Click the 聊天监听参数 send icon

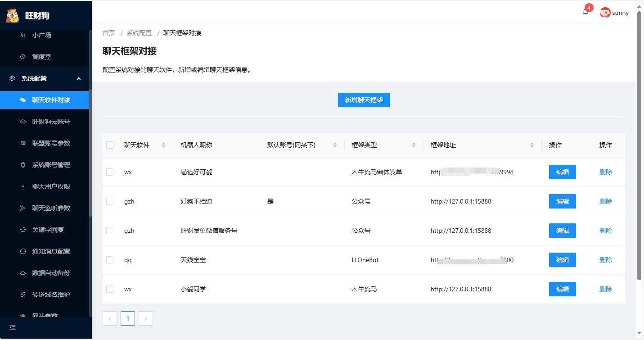[x=23, y=208]
